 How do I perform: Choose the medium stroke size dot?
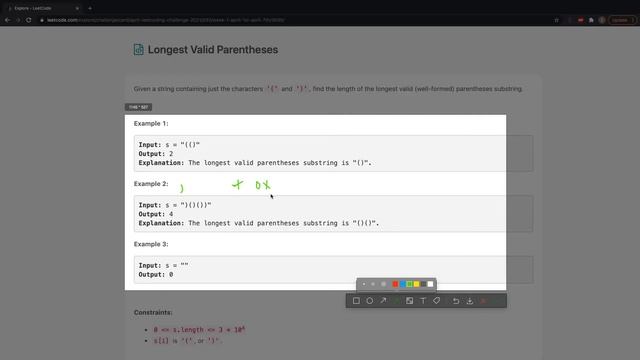tap(373, 284)
